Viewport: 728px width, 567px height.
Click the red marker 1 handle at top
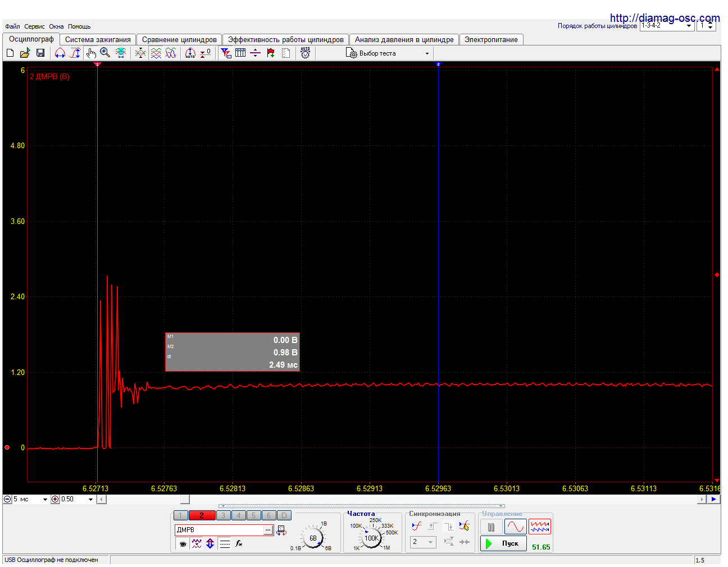pos(97,64)
